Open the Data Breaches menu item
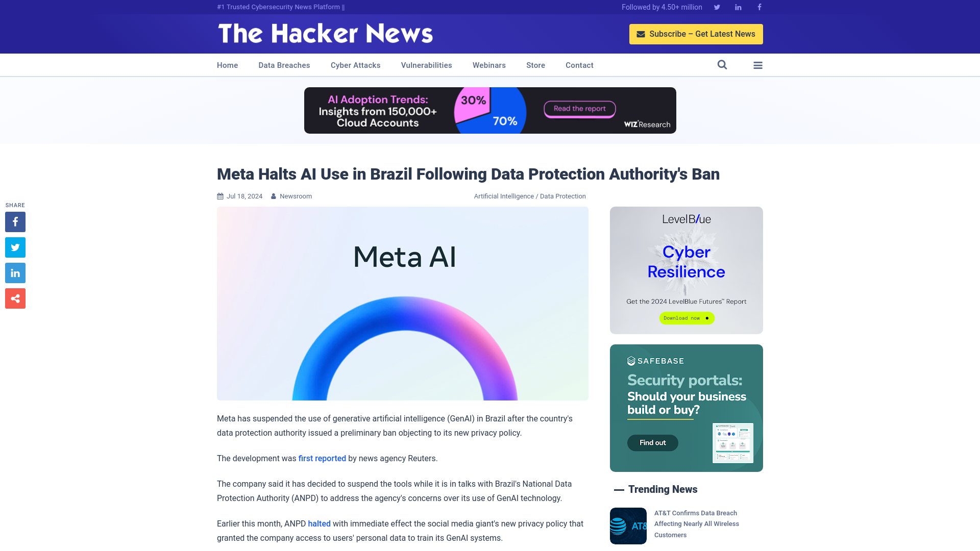This screenshot has width=980, height=551. pyautogui.click(x=284, y=65)
